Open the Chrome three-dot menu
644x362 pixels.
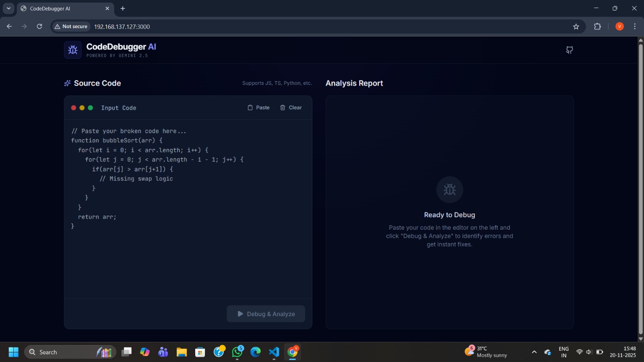pyautogui.click(x=635, y=26)
